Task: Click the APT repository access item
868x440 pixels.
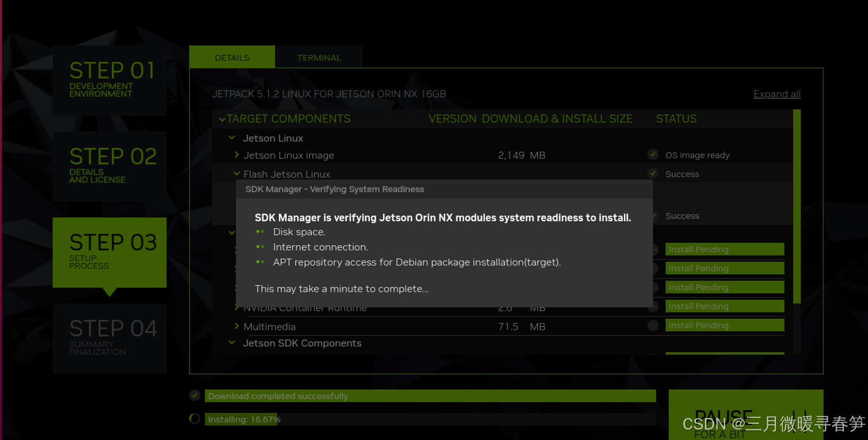Action: pyautogui.click(x=417, y=262)
